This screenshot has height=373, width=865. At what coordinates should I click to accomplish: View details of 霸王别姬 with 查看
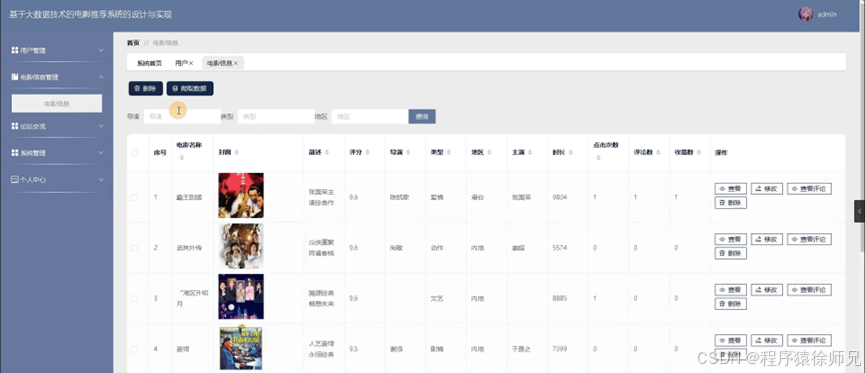(x=730, y=189)
